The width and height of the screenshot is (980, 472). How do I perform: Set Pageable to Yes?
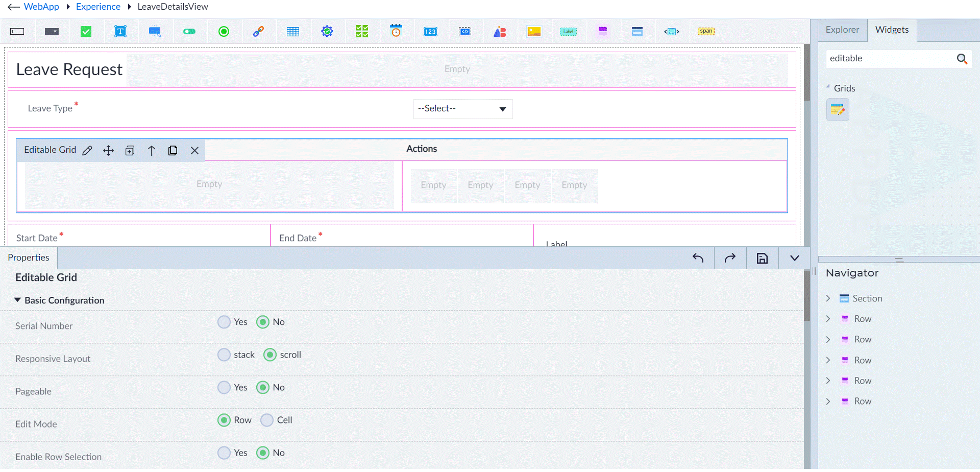point(224,388)
